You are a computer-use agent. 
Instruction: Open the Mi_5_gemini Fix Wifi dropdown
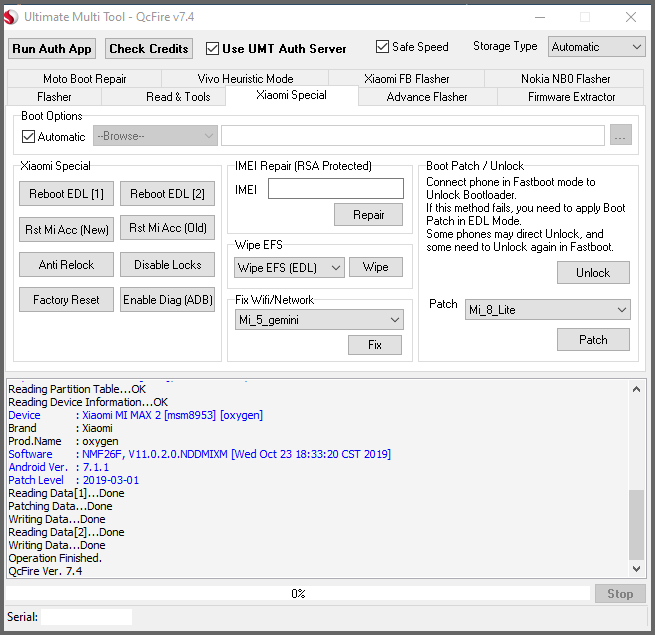pyautogui.click(x=319, y=320)
